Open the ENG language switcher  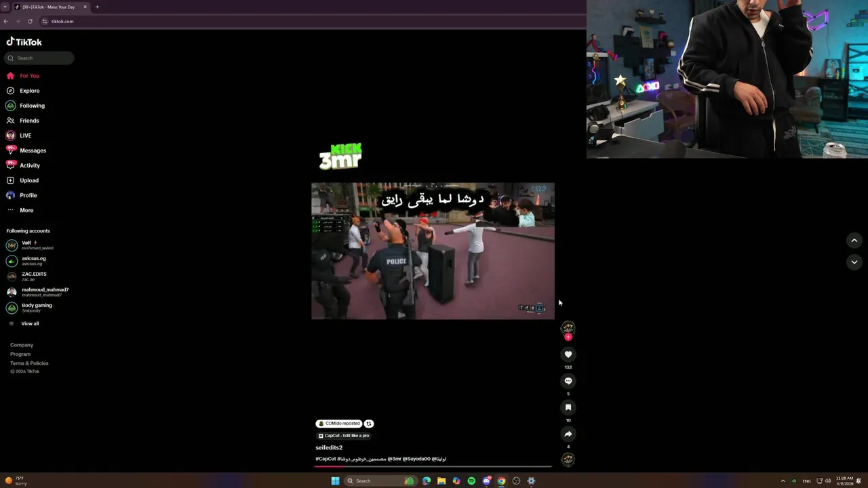[x=807, y=481]
